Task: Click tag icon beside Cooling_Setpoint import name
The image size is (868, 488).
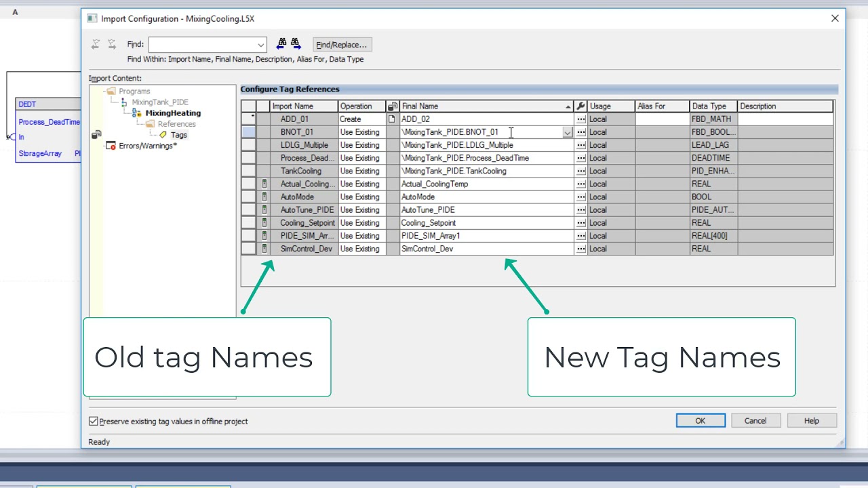Action: point(264,222)
